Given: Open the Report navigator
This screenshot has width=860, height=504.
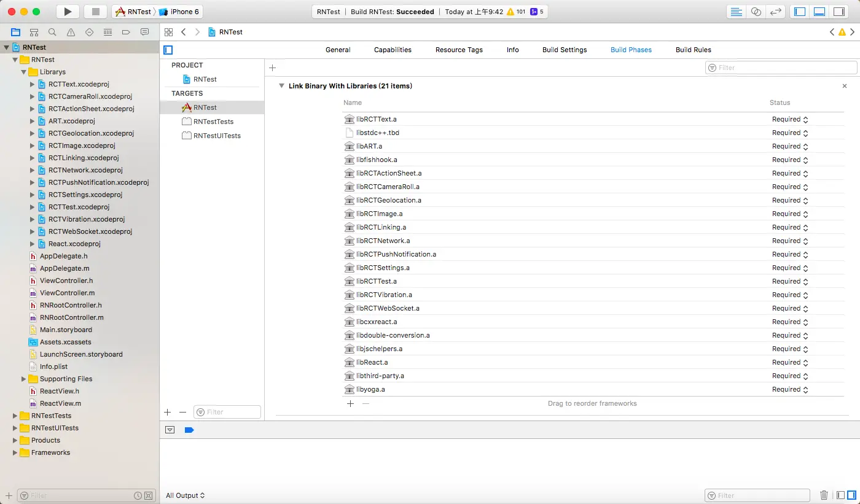Looking at the screenshot, I should (144, 32).
